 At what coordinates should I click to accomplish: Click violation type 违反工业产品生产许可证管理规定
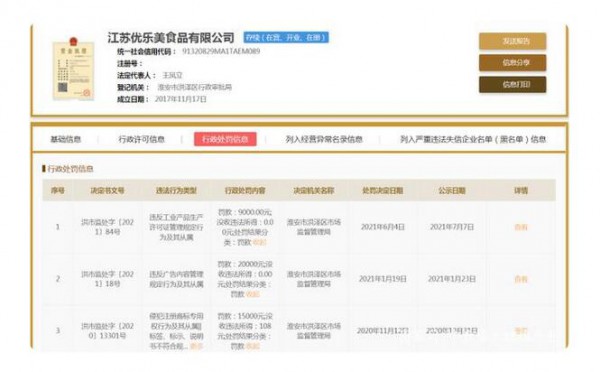click(176, 227)
